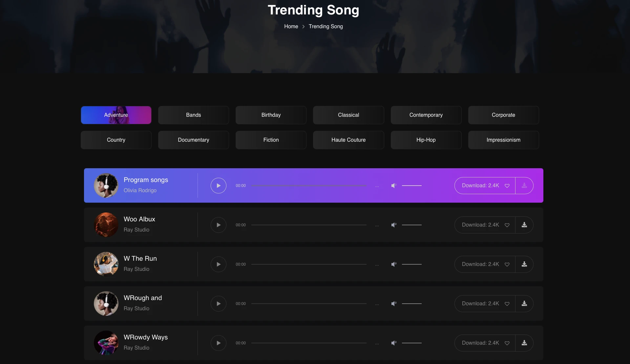
Task: Open the Country category
Action: (116, 140)
